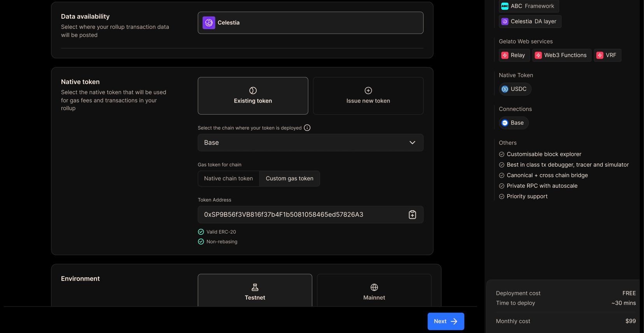
Task: Open the Base chain dropdown
Action: point(311,143)
